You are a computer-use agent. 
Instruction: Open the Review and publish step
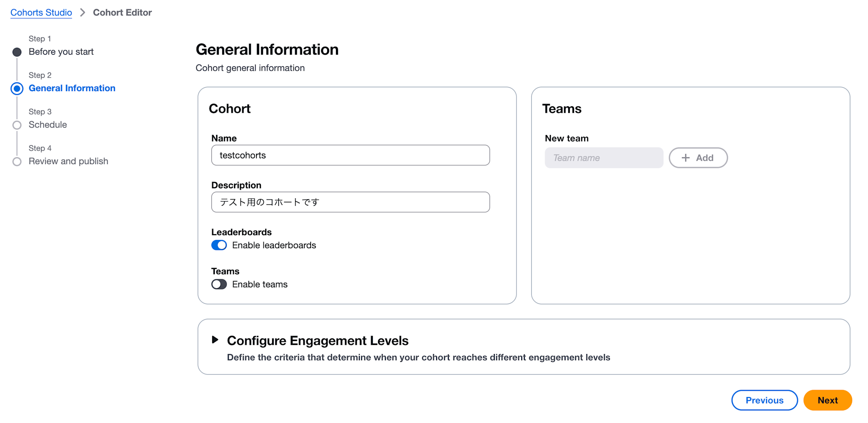[69, 161]
